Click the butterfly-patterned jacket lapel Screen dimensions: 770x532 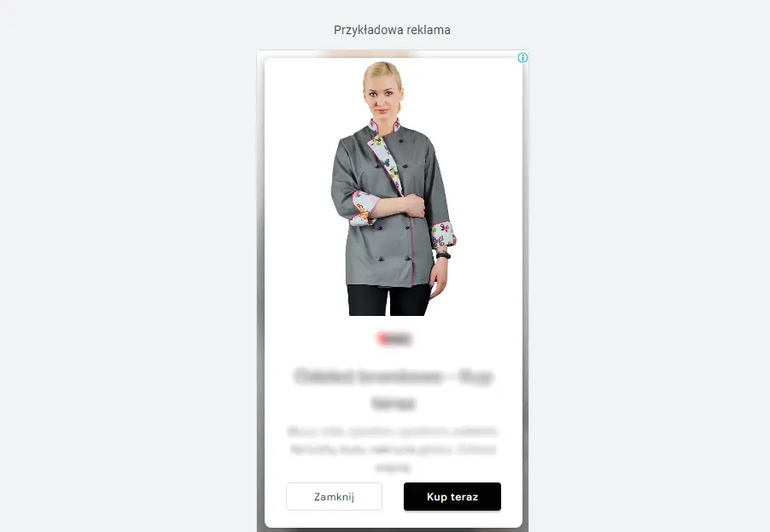point(386,162)
